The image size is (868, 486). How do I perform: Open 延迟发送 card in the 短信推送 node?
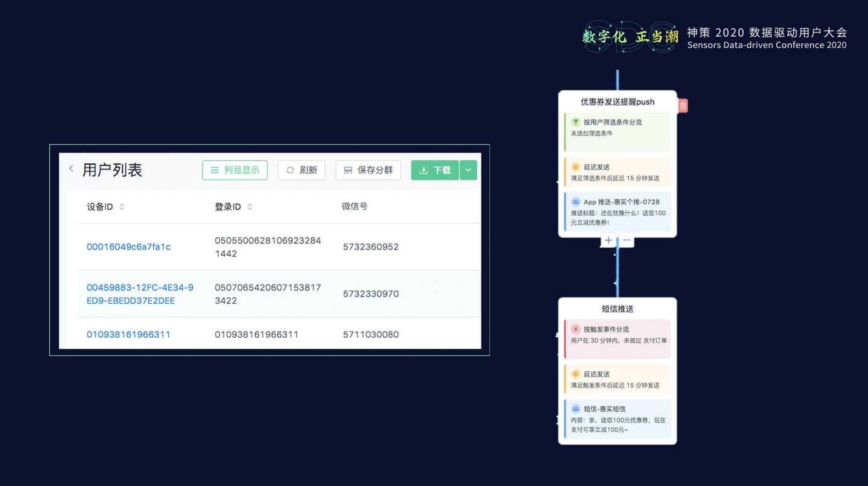tap(617, 379)
